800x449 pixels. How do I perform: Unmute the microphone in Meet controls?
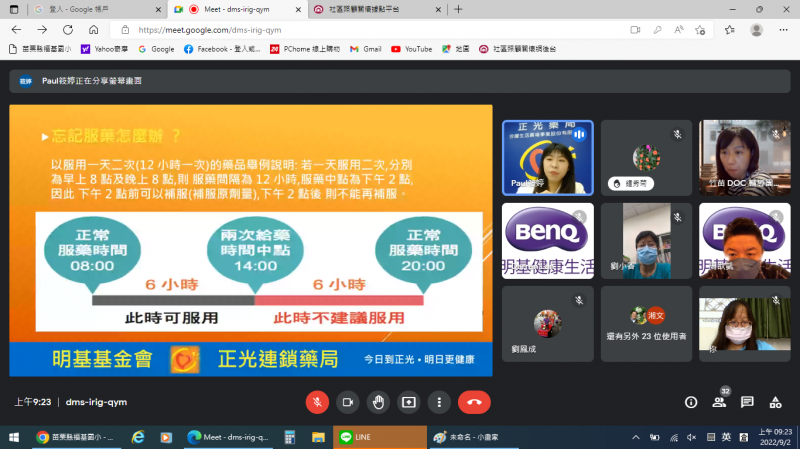[x=317, y=402]
